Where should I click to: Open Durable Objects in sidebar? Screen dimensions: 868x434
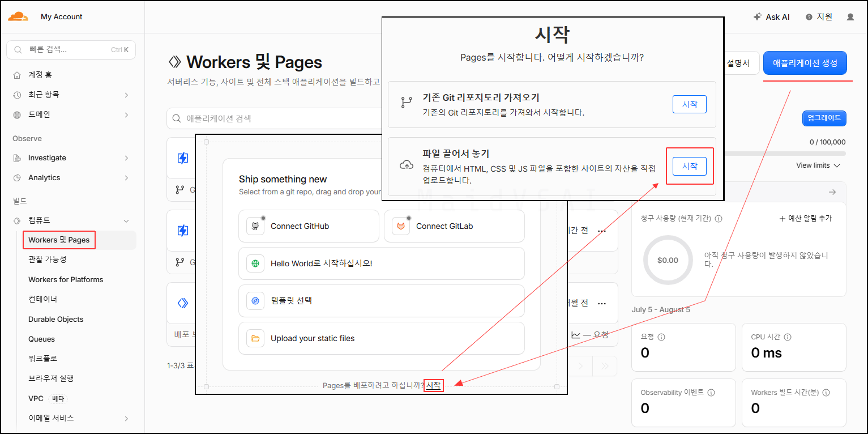(x=55, y=319)
